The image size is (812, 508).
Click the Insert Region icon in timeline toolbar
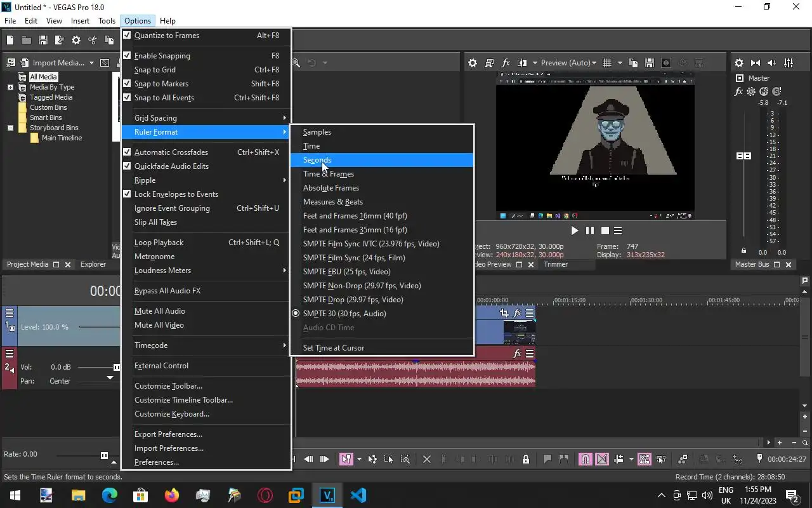point(563,459)
